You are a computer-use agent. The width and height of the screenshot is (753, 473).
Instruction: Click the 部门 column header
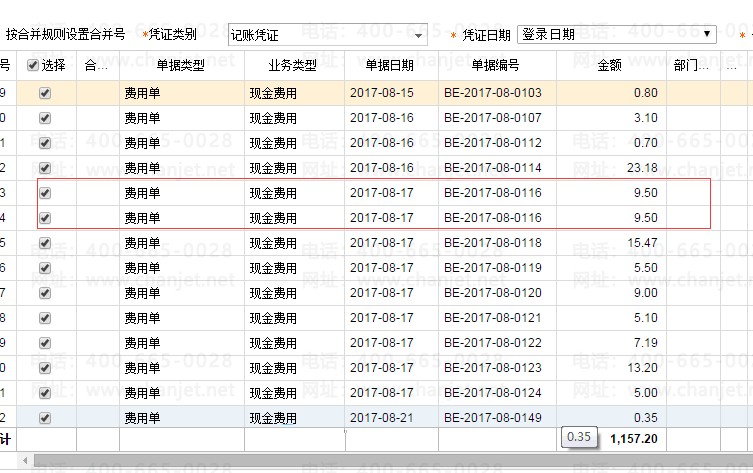(692, 65)
